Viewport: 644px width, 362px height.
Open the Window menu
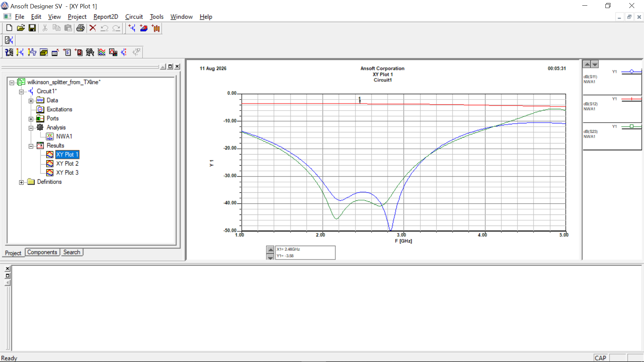pyautogui.click(x=181, y=17)
